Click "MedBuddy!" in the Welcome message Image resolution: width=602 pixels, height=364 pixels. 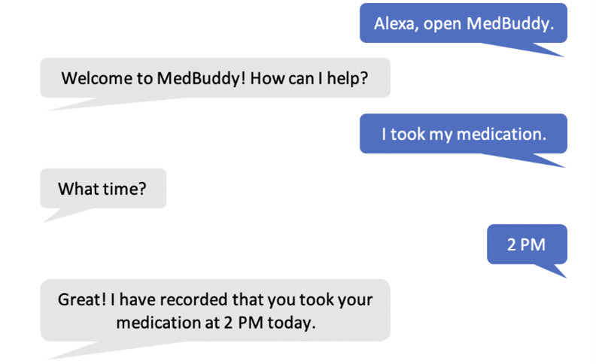[201, 78]
